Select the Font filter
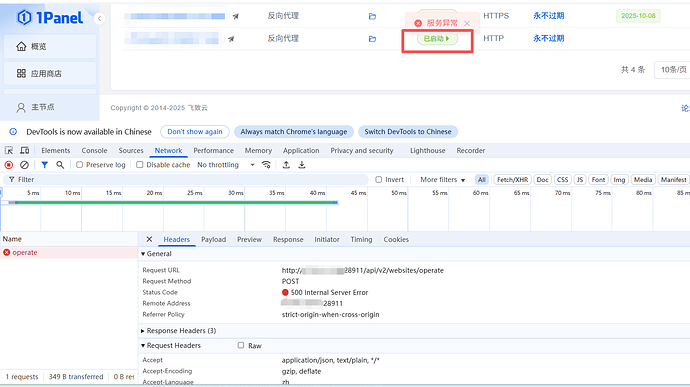690x387 pixels. pyautogui.click(x=598, y=180)
